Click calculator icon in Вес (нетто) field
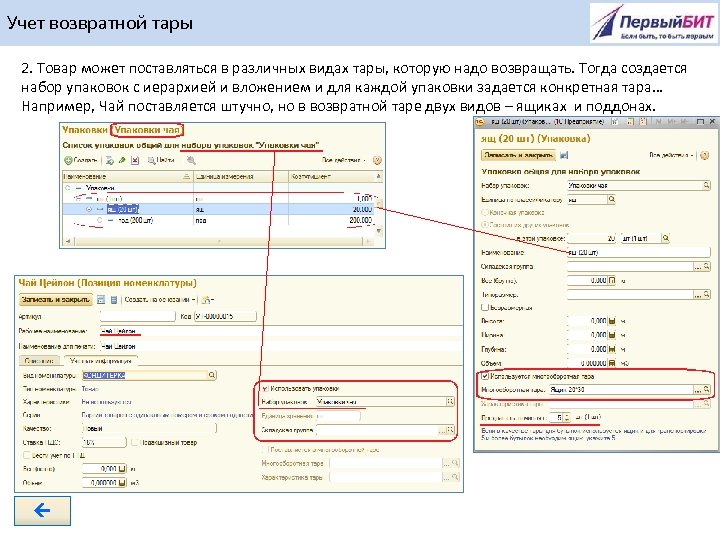 (122, 469)
